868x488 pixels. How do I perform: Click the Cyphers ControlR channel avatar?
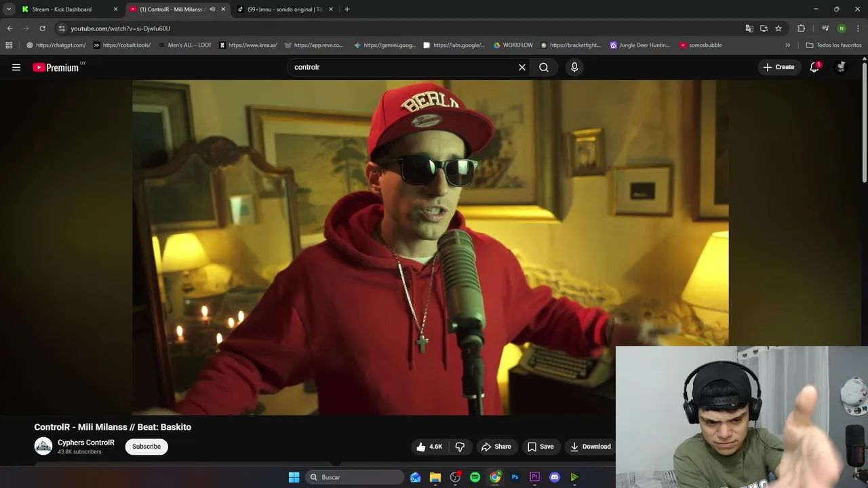tap(43, 446)
